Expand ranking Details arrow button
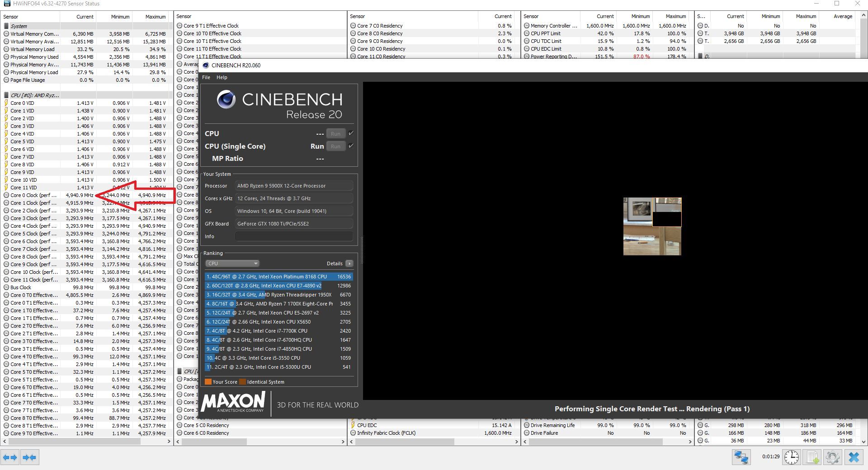Image resolution: width=868 pixels, height=470 pixels. [349, 263]
